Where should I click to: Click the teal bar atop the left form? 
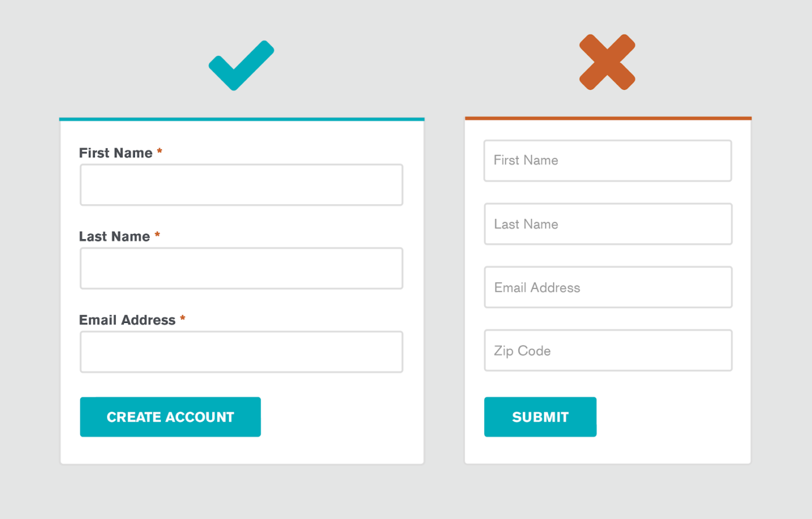coord(241,119)
